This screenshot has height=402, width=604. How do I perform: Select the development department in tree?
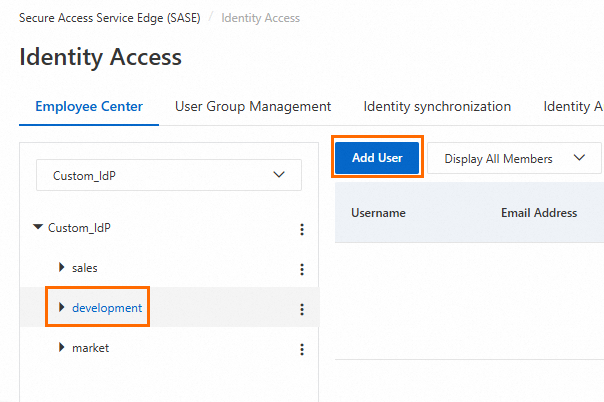point(107,308)
